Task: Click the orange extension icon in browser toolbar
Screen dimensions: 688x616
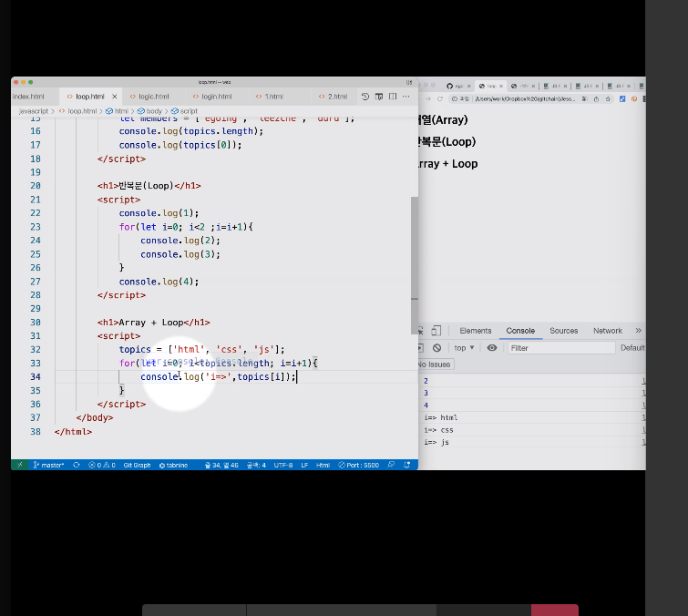Action: (x=634, y=99)
